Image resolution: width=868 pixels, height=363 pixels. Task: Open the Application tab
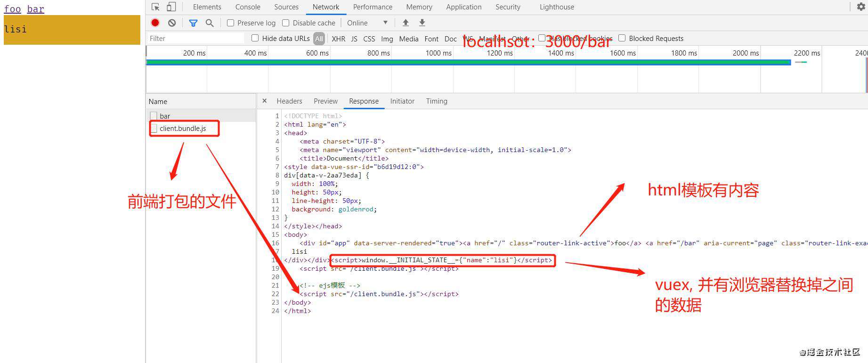coord(464,7)
